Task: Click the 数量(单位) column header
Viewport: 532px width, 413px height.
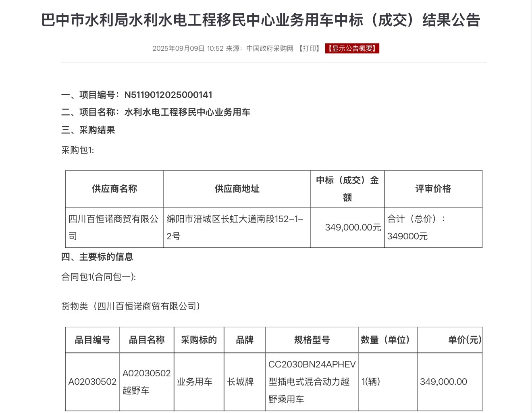Action: (388, 340)
